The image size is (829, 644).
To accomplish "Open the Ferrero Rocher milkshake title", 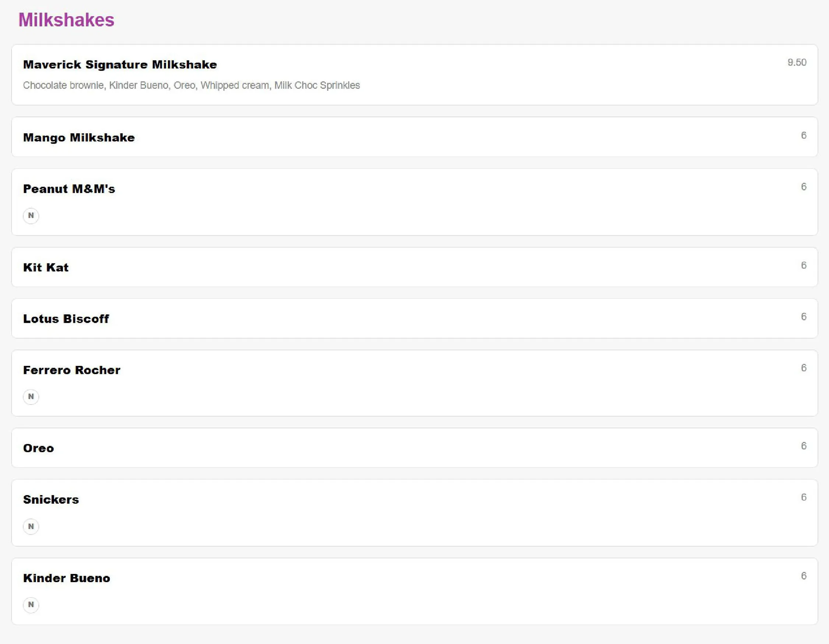I will 72,370.
